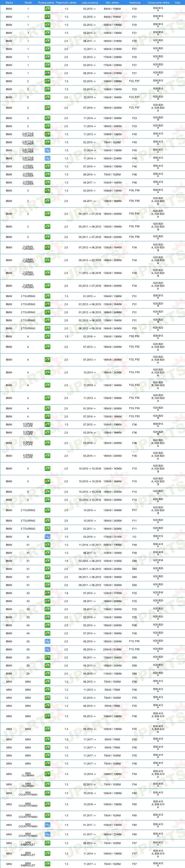Click the 08.2014 -> production date cell
The image size is (185, 868).
click(90, 73)
